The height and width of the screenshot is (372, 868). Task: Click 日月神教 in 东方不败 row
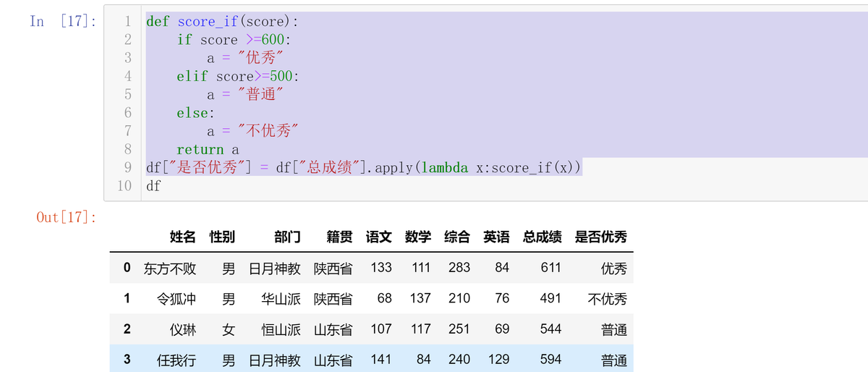275,269
